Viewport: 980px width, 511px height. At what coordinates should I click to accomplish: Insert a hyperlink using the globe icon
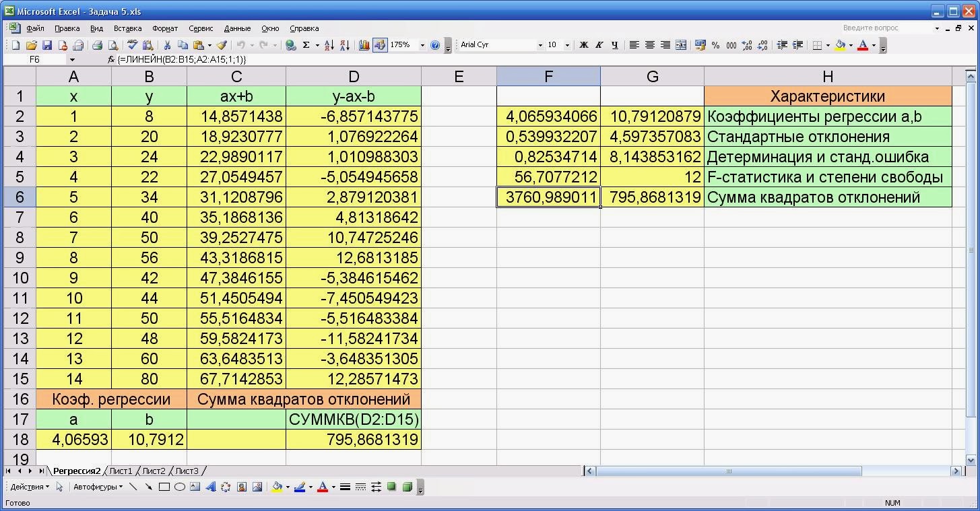291,45
